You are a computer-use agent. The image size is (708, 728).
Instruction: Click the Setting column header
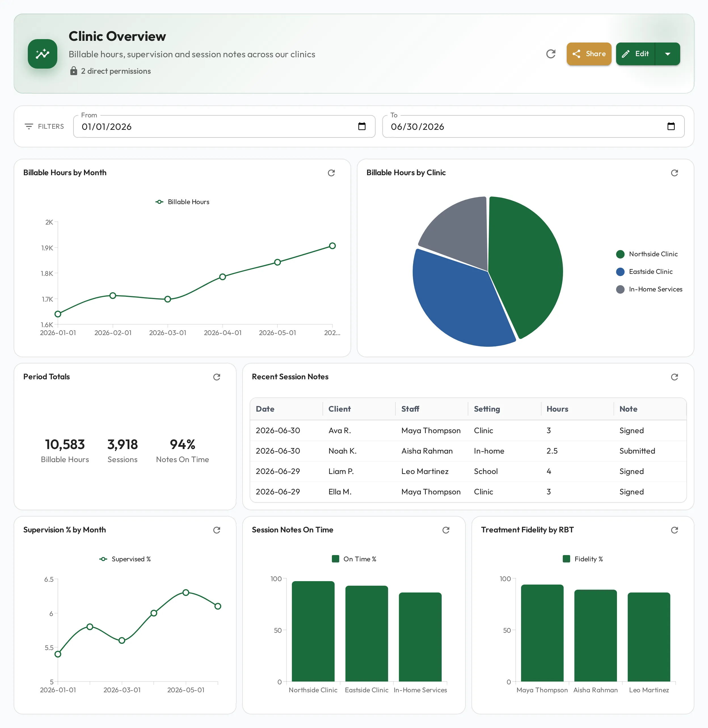(x=504, y=409)
